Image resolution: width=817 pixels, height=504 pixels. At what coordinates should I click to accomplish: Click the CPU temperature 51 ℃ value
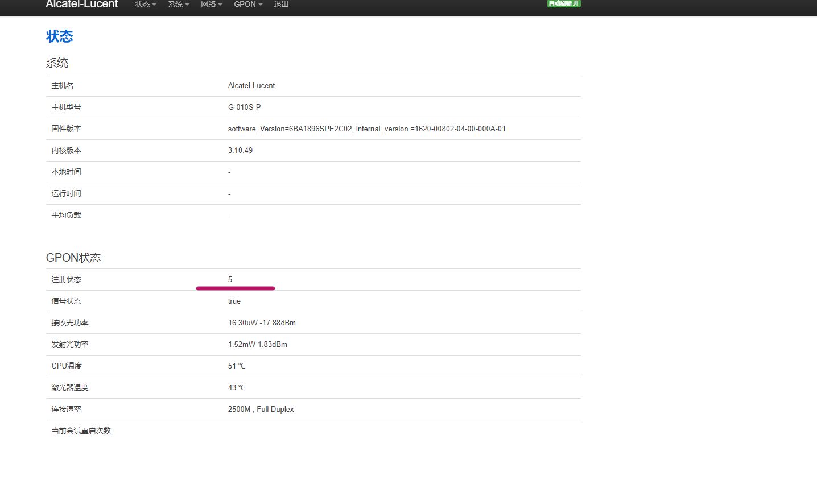(x=237, y=366)
